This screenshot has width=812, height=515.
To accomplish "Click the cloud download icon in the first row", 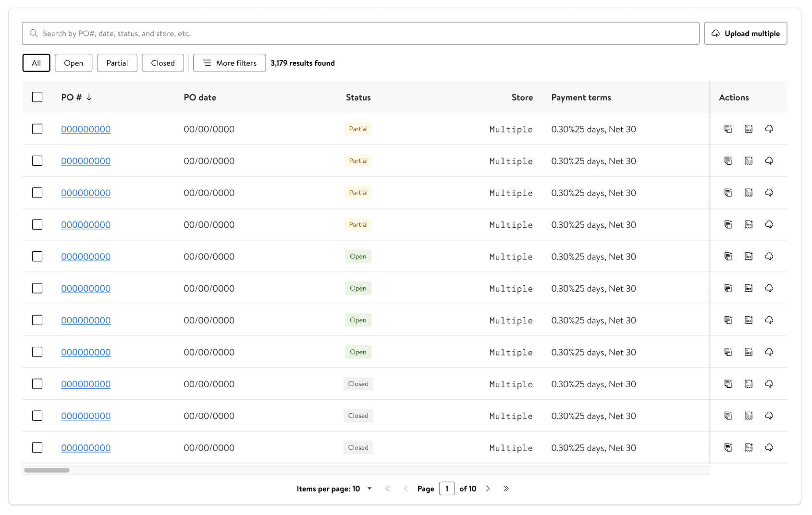I will click(x=769, y=129).
